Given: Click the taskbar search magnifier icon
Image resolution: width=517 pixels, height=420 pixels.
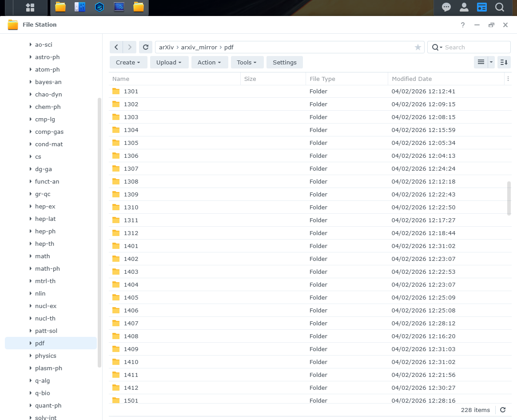Looking at the screenshot, I should 499,7.
